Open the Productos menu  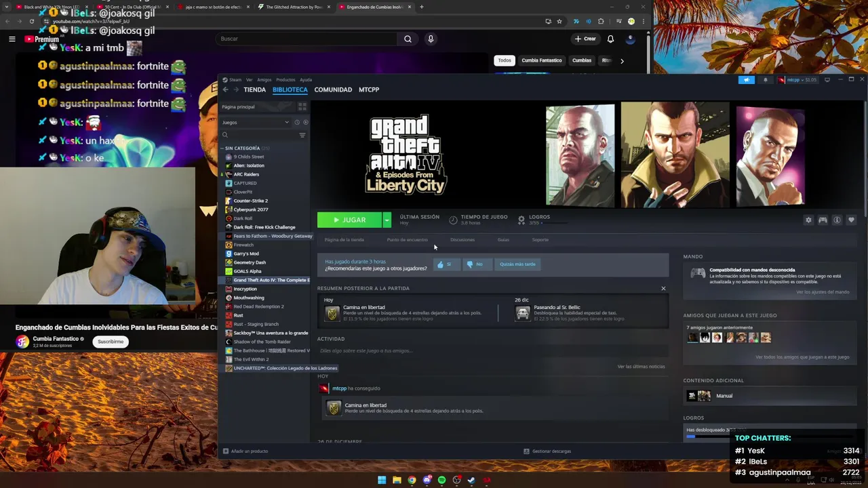(285, 80)
